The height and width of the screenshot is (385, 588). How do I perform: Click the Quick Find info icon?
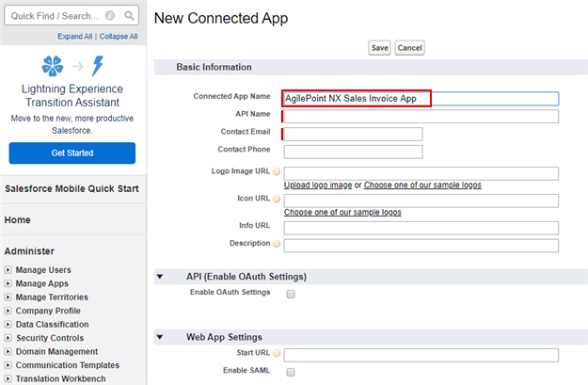pos(110,16)
